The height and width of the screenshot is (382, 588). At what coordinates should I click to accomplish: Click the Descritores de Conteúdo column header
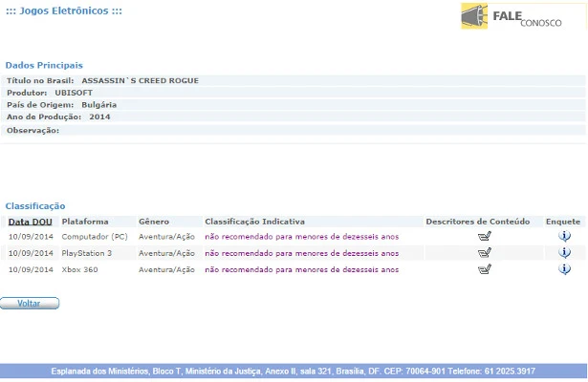click(x=477, y=222)
